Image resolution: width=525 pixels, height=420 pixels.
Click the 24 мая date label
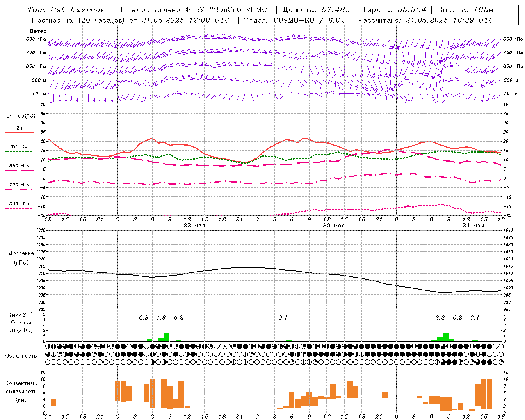click(x=473, y=226)
